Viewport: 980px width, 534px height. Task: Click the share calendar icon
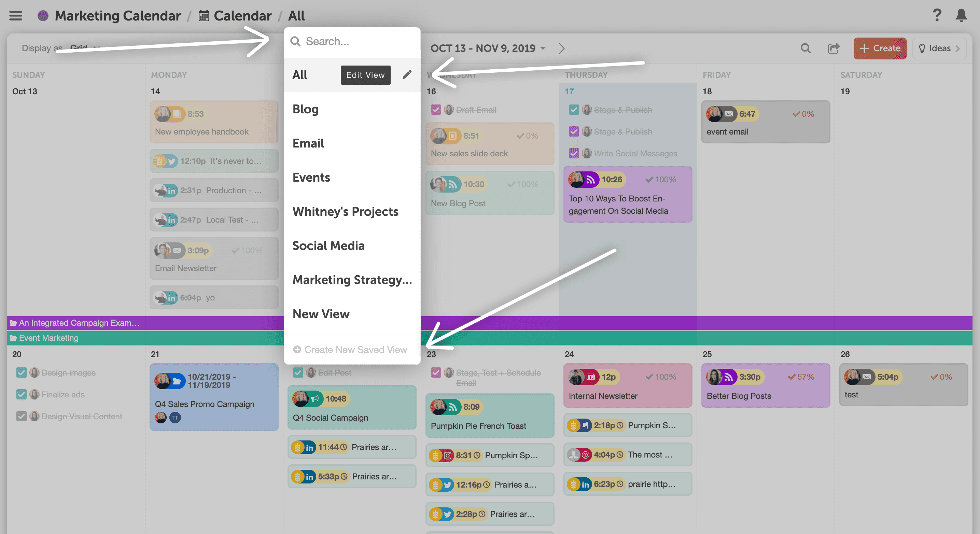pos(833,48)
